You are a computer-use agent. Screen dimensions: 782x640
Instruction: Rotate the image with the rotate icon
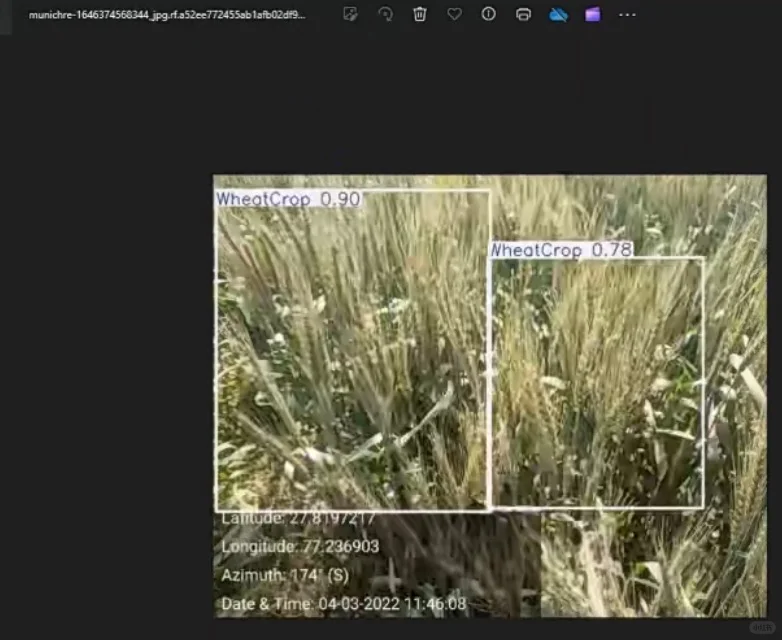tap(385, 14)
